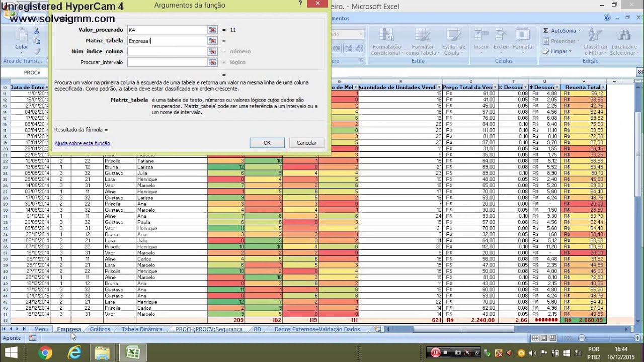Select the Empresa sheet tab
Image resolution: width=644 pixels, height=362 pixels.
69,329
